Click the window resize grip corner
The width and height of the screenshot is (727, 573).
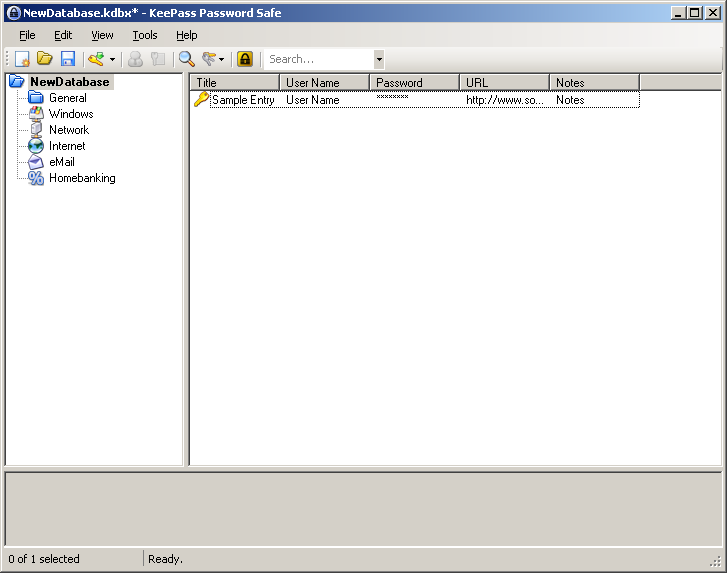715,561
